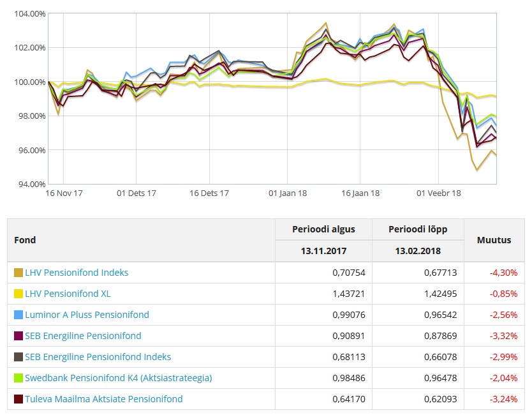Click the 98.00% y-axis label

tap(32, 116)
